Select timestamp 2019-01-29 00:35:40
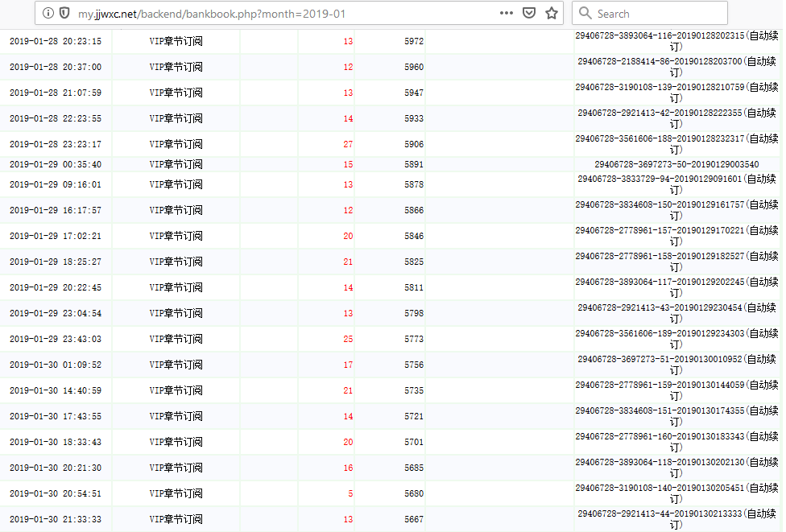 tap(56, 164)
